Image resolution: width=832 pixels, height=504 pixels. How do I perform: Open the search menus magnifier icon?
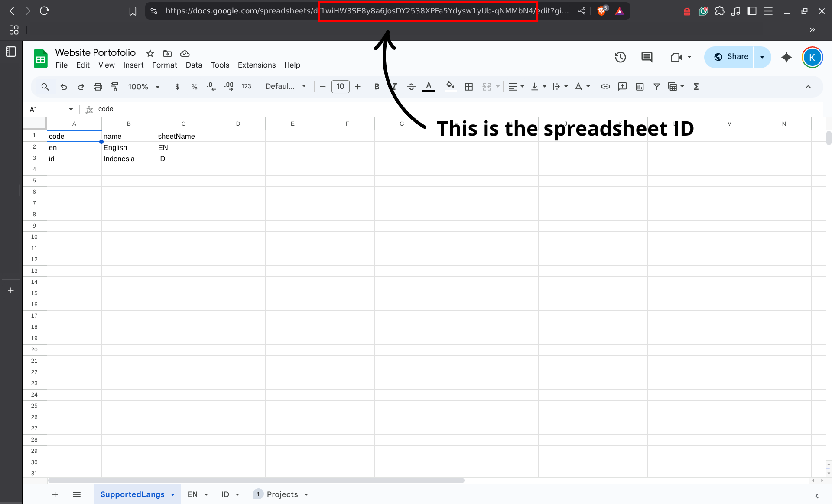pyautogui.click(x=45, y=87)
